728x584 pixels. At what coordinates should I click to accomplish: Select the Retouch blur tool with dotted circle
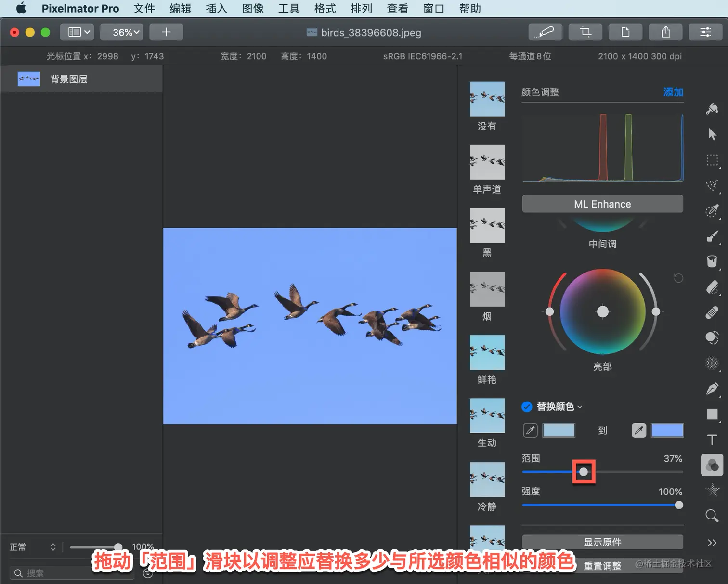point(712,363)
